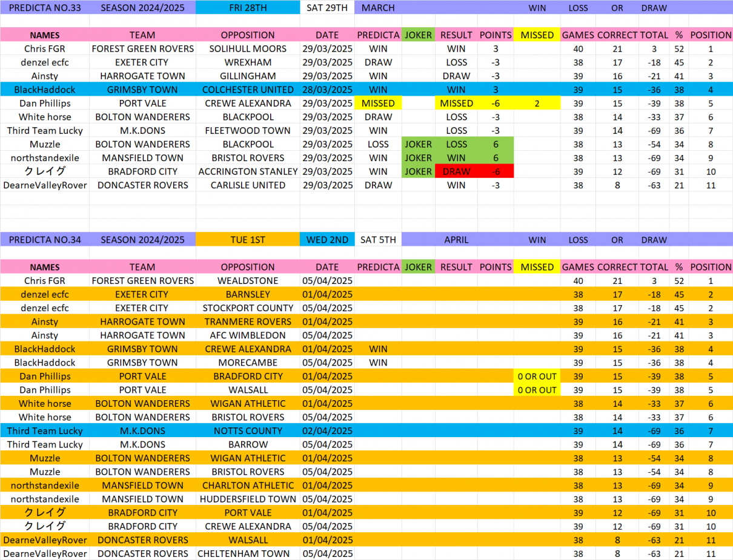Select the PREDICTA NO.33 title cell
Image resolution: width=733 pixels, height=560 pixels.
coord(45,8)
